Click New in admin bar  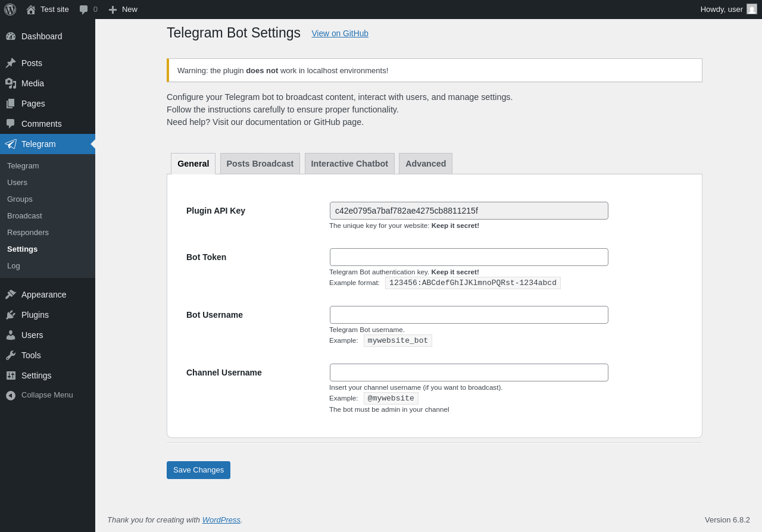click(130, 9)
